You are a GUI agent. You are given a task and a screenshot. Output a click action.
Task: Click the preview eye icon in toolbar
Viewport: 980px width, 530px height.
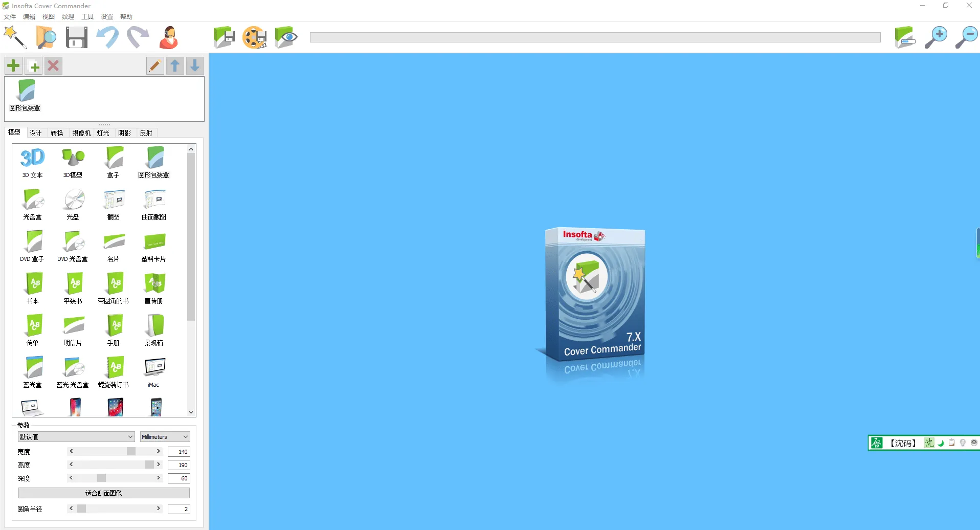point(286,37)
